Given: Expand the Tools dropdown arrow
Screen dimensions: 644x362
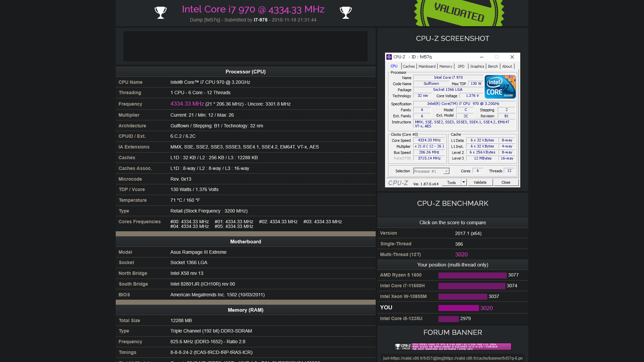Looking at the screenshot, I should (464, 183).
